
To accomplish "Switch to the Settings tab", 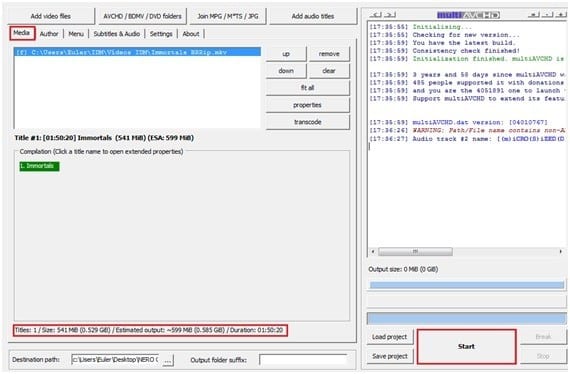I will (161, 34).
